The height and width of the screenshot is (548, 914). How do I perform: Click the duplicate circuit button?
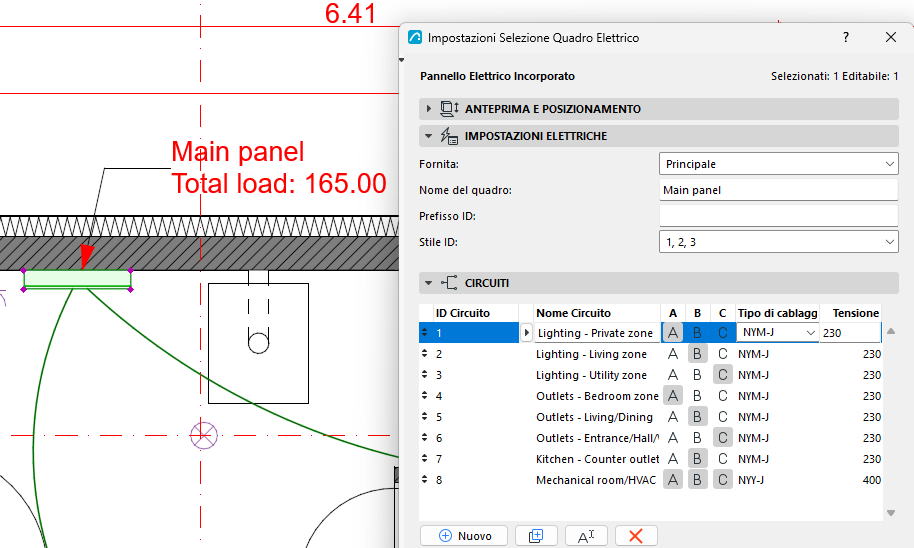(536, 536)
